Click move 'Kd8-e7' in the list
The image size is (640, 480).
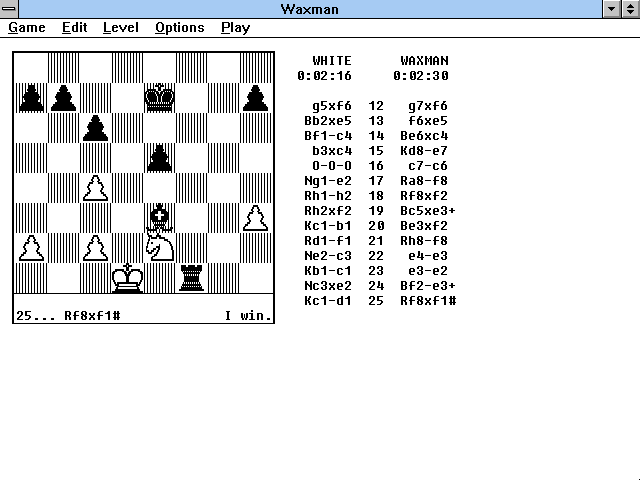[x=424, y=151]
